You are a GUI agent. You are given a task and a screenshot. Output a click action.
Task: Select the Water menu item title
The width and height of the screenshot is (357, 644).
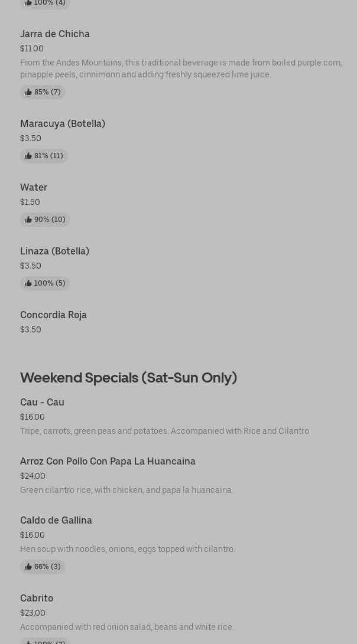34,188
